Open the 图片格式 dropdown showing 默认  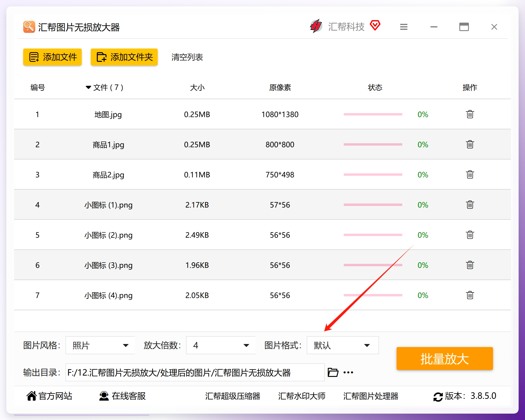(343, 345)
